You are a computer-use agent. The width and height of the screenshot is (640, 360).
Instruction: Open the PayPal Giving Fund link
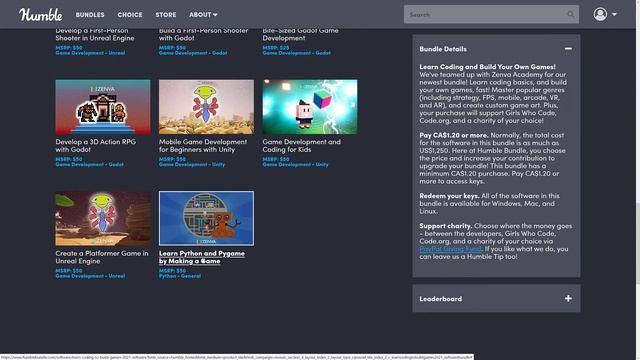(x=451, y=249)
